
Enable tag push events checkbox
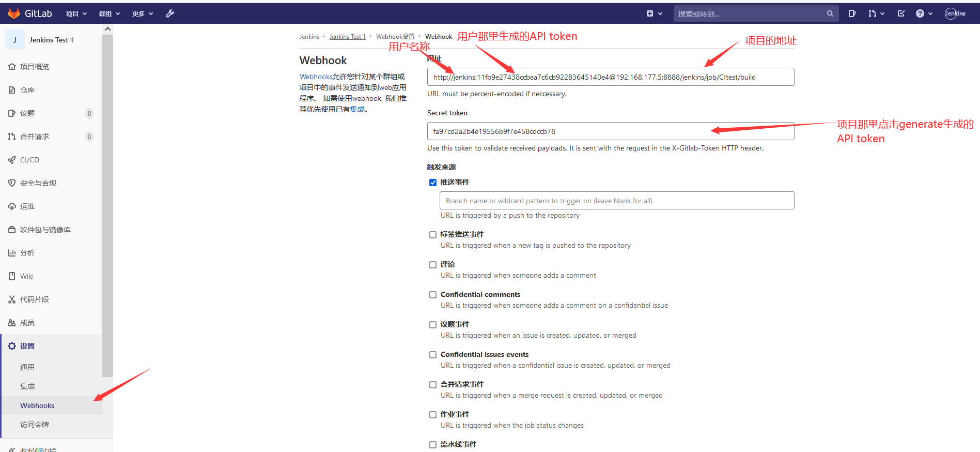(x=433, y=235)
